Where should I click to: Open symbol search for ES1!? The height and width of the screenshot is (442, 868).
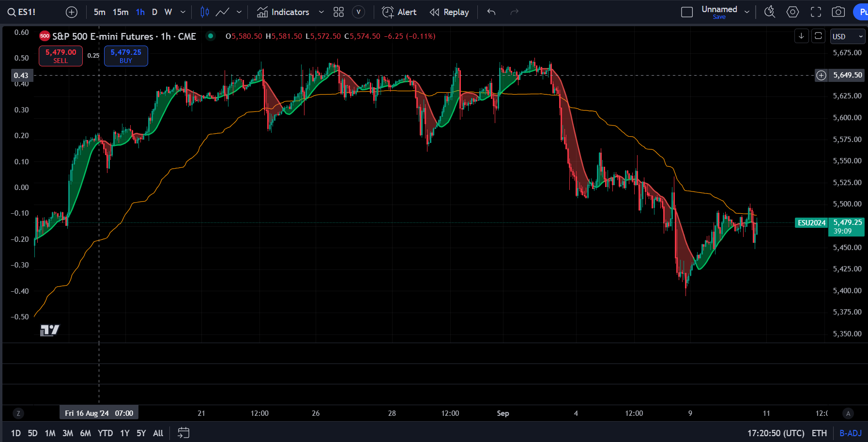[x=22, y=12]
